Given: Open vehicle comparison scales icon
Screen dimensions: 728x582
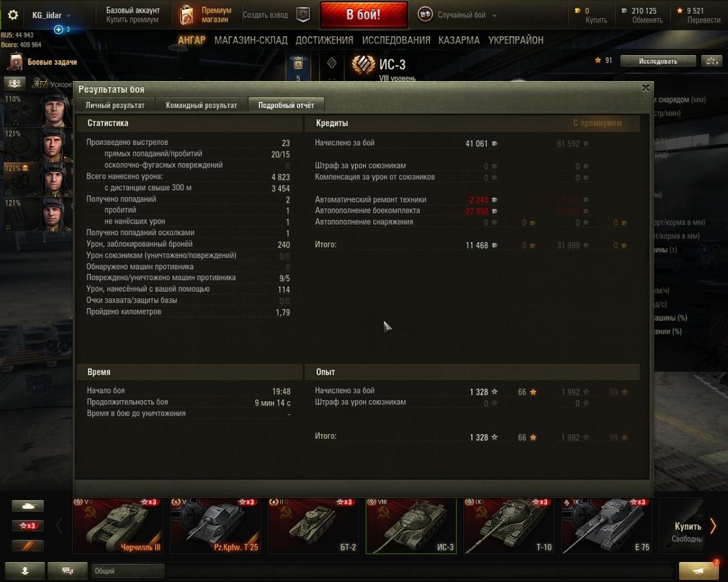Looking at the screenshot, I should [710, 61].
